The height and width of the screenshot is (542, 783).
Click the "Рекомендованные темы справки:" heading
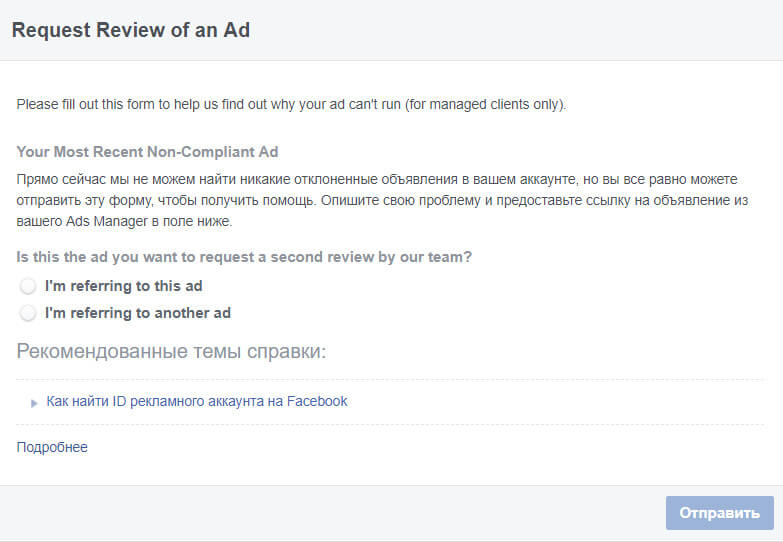171,351
